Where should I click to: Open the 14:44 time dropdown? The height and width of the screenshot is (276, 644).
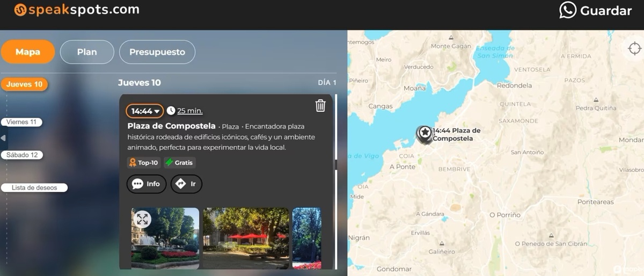point(145,111)
